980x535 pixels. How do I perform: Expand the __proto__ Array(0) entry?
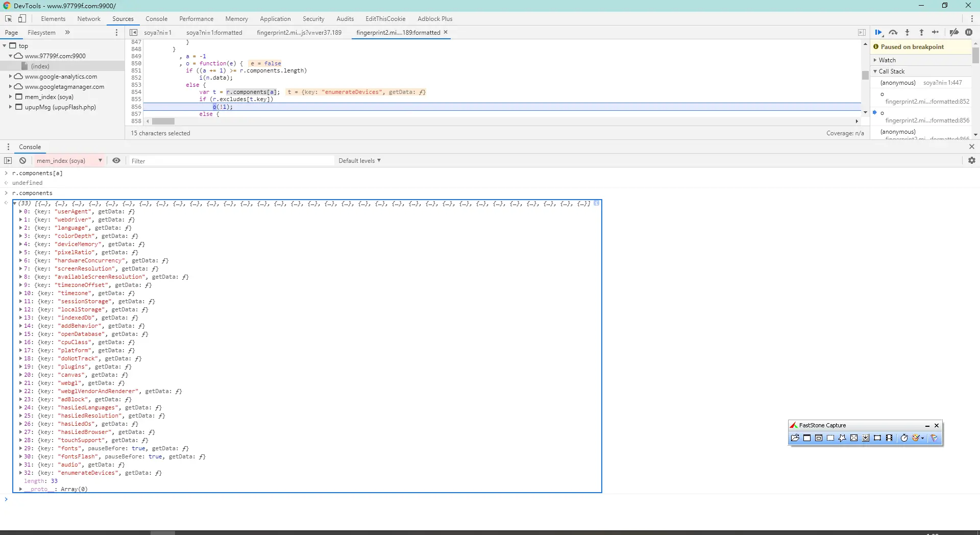[21, 489]
